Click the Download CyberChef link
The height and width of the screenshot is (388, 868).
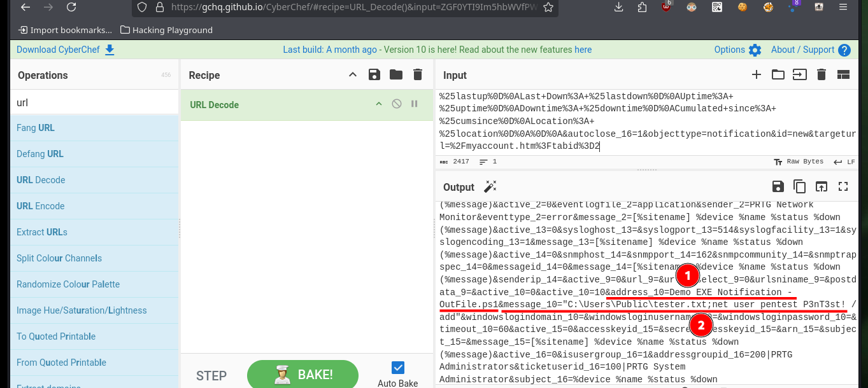66,50
